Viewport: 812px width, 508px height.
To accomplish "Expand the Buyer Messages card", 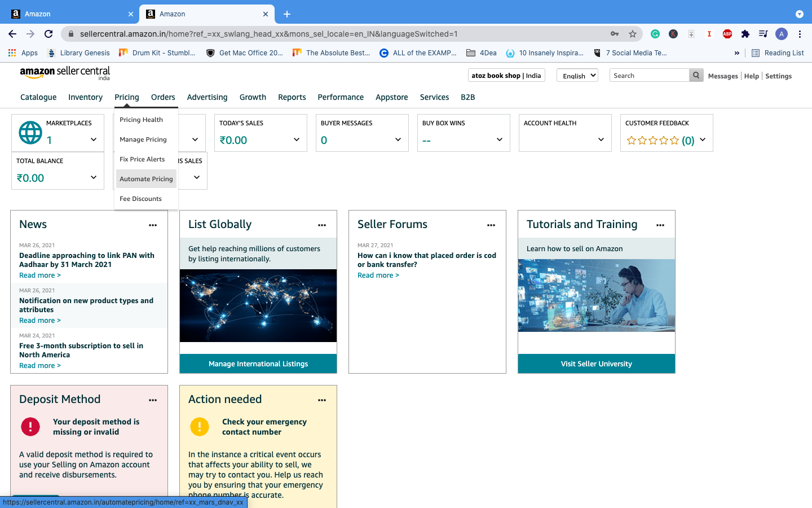I will 398,139.
